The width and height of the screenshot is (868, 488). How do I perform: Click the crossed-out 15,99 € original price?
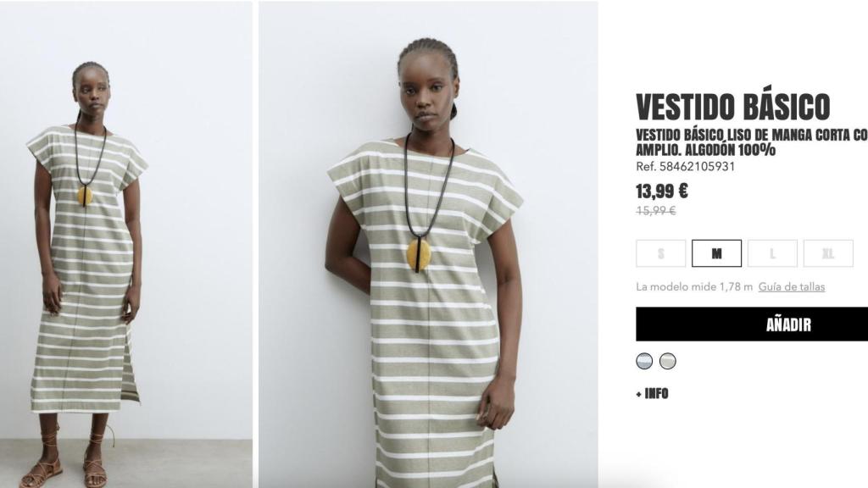[656, 210]
